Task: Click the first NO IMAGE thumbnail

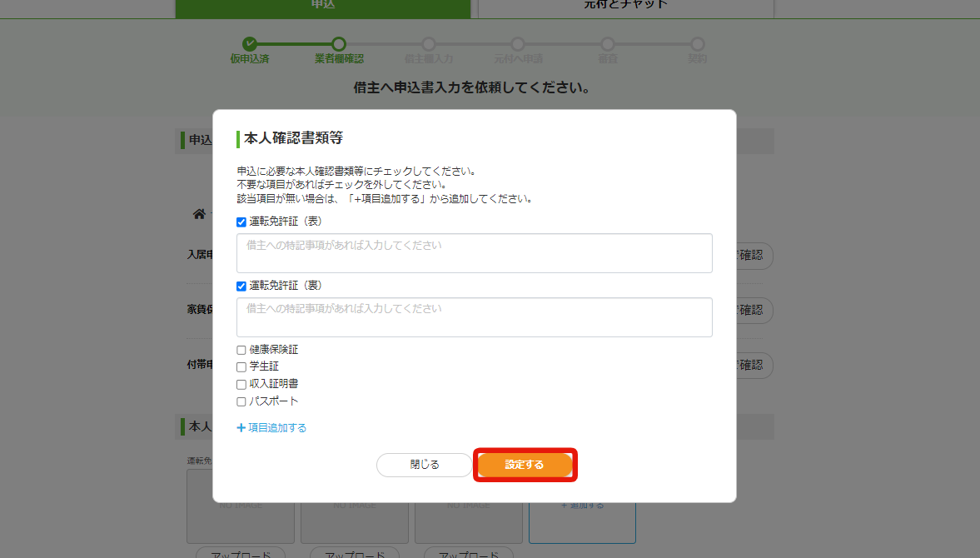Action: click(241, 506)
